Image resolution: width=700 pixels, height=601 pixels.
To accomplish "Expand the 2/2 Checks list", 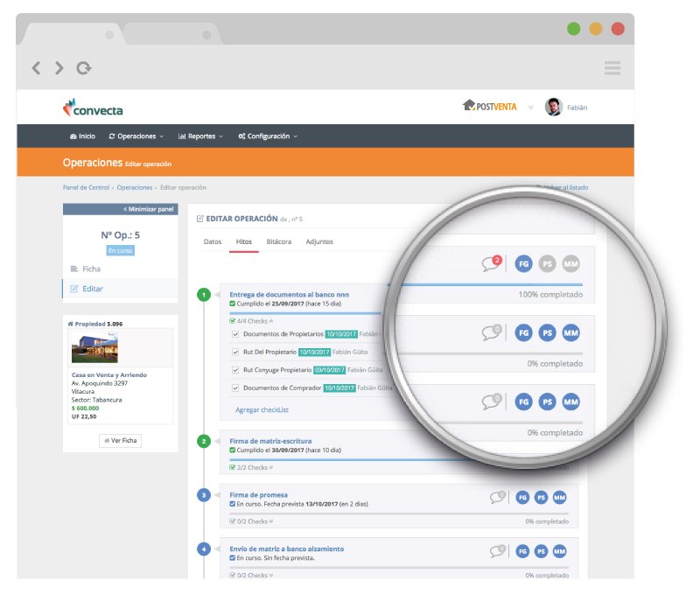I will point(251,468).
